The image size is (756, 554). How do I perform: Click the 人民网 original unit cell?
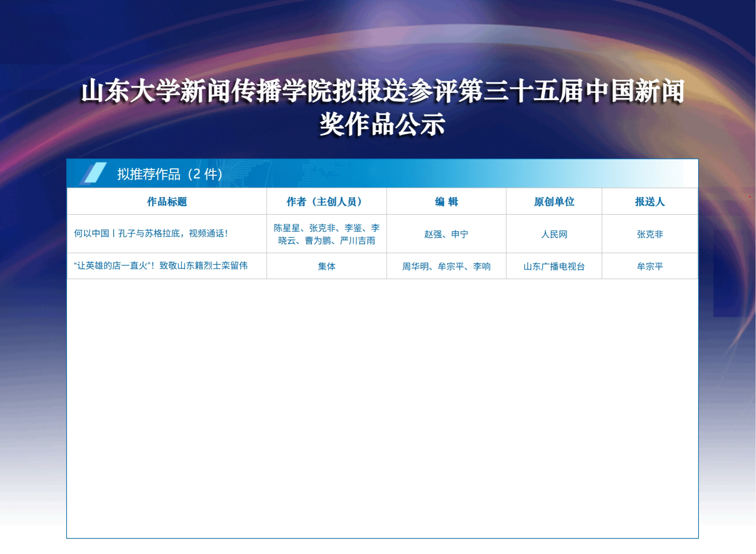click(x=554, y=234)
